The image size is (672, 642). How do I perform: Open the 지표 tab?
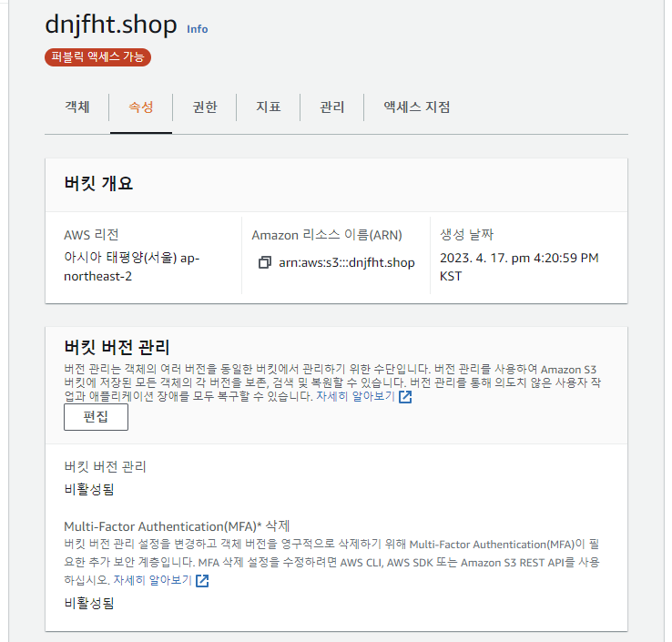click(269, 107)
